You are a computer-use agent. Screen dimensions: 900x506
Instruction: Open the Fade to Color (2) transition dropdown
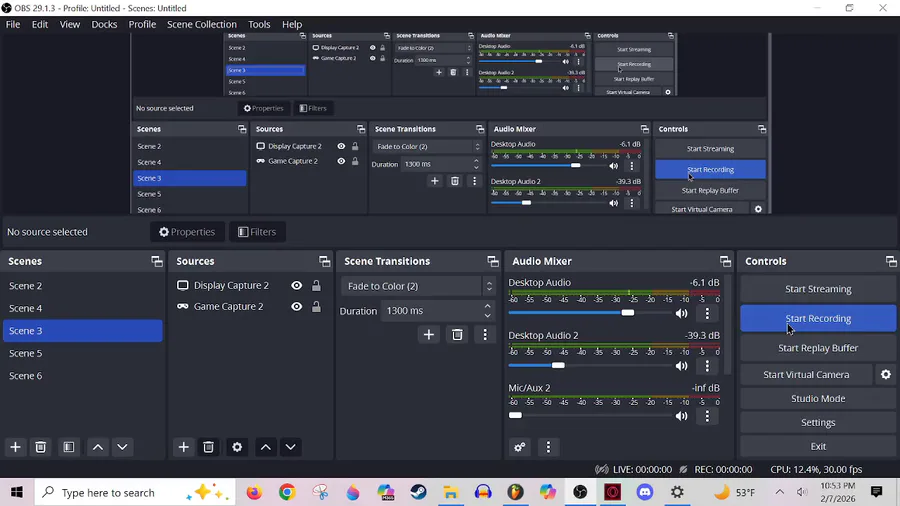tap(418, 286)
